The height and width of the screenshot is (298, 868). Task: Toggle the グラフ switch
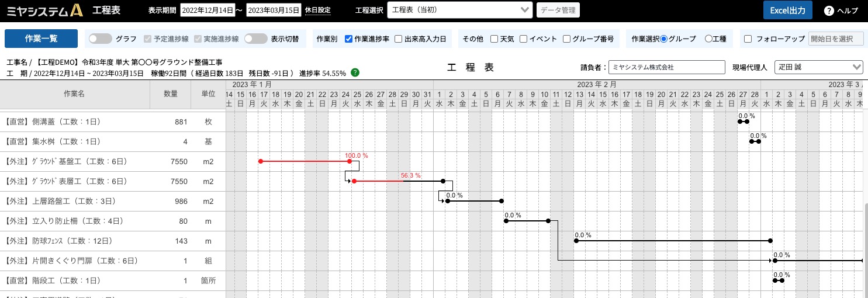pos(101,39)
